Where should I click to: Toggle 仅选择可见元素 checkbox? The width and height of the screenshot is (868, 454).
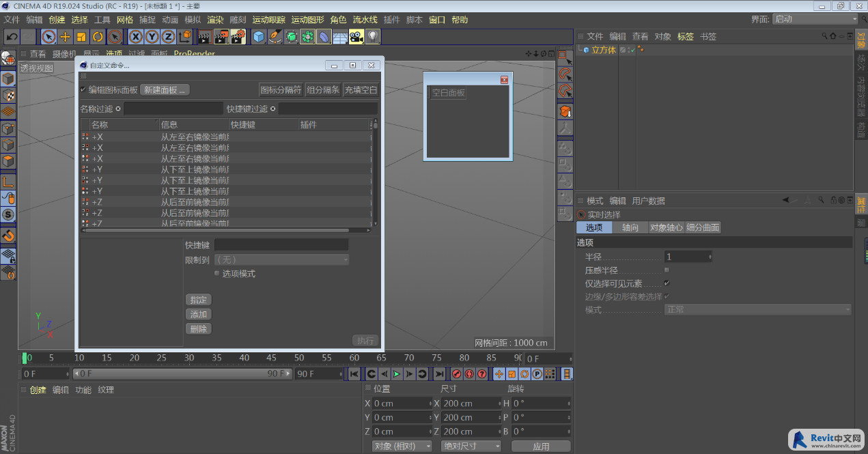pyautogui.click(x=667, y=283)
